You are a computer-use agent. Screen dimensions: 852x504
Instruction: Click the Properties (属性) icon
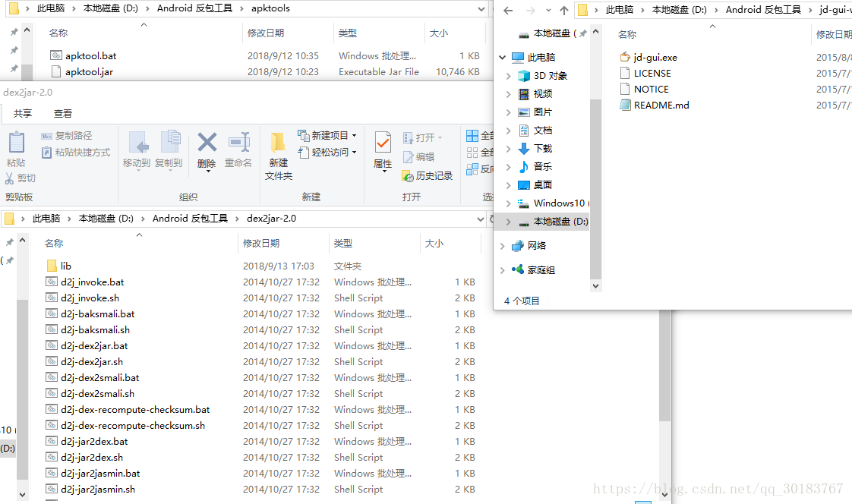pyautogui.click(x=383, y=143)
